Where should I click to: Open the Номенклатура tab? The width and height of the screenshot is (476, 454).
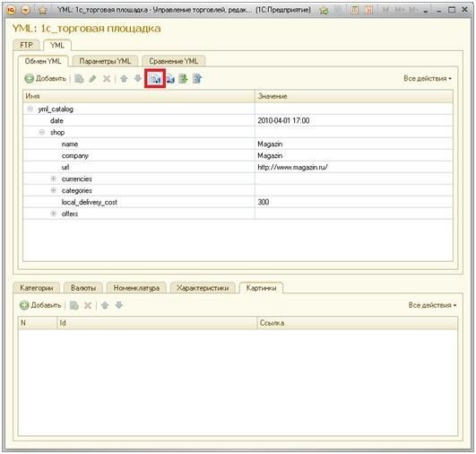[x=136, y=288]
